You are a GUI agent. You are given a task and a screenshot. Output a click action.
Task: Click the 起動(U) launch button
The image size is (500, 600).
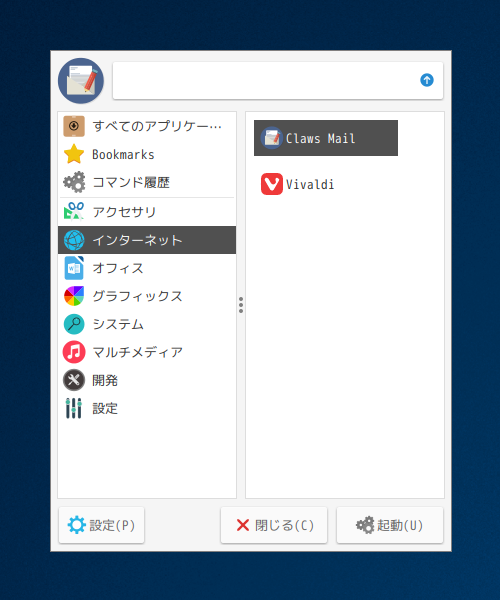coord(390,525)
